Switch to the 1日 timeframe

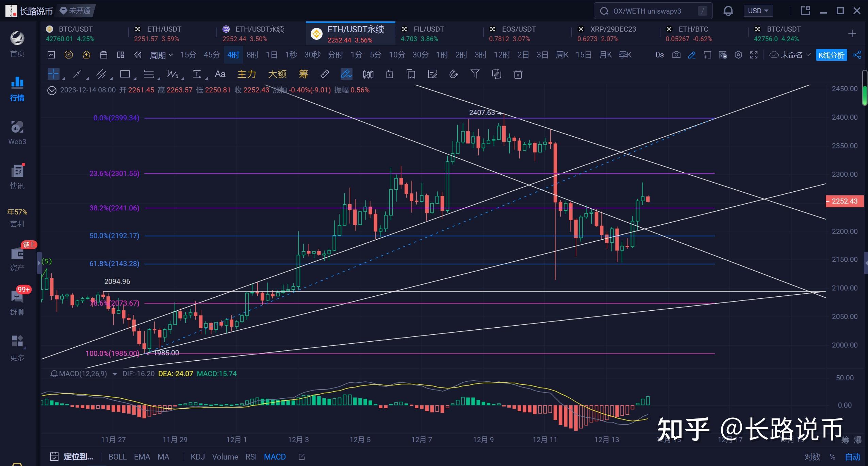(272, 55)
